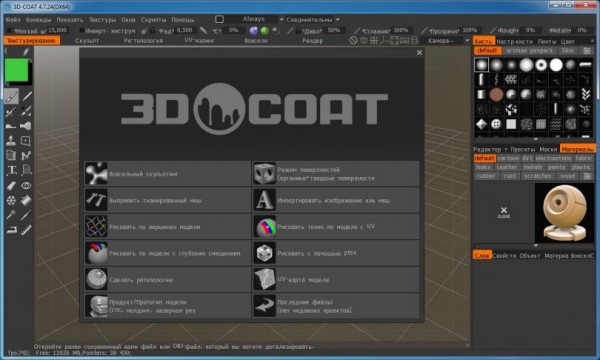
Task: Expand material preview panel arrow
Action: pos(535,246)
